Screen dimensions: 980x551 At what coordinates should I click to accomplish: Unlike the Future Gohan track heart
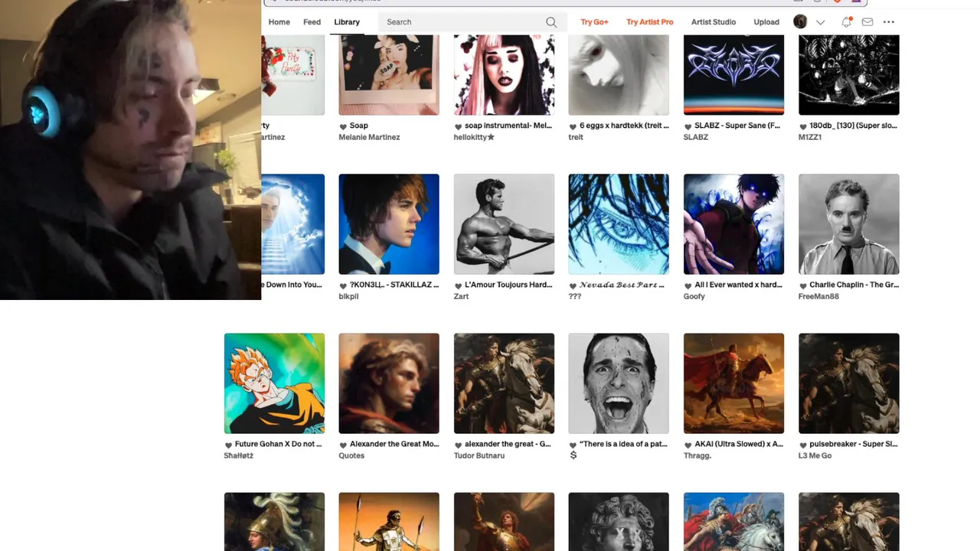[228, 445]
